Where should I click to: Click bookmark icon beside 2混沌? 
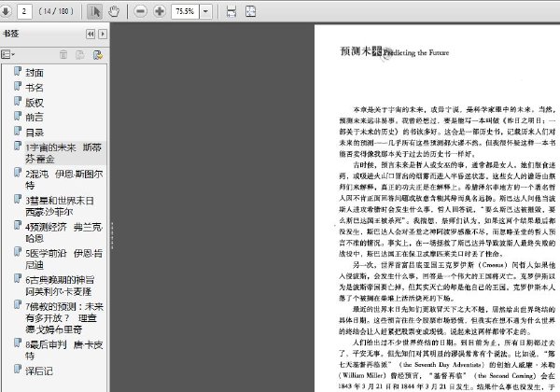point(18,173)
